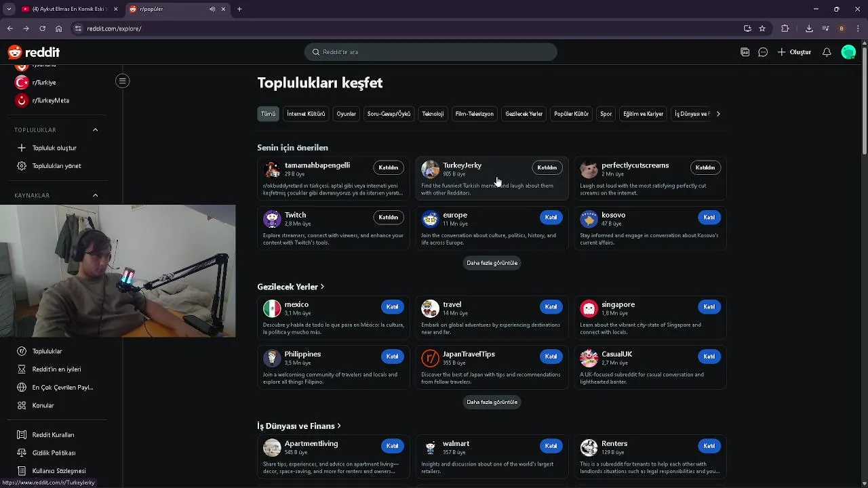Open the İş Dünyası ve Finans heading
The image size is (868, 488).
click(x=299, y=426)
